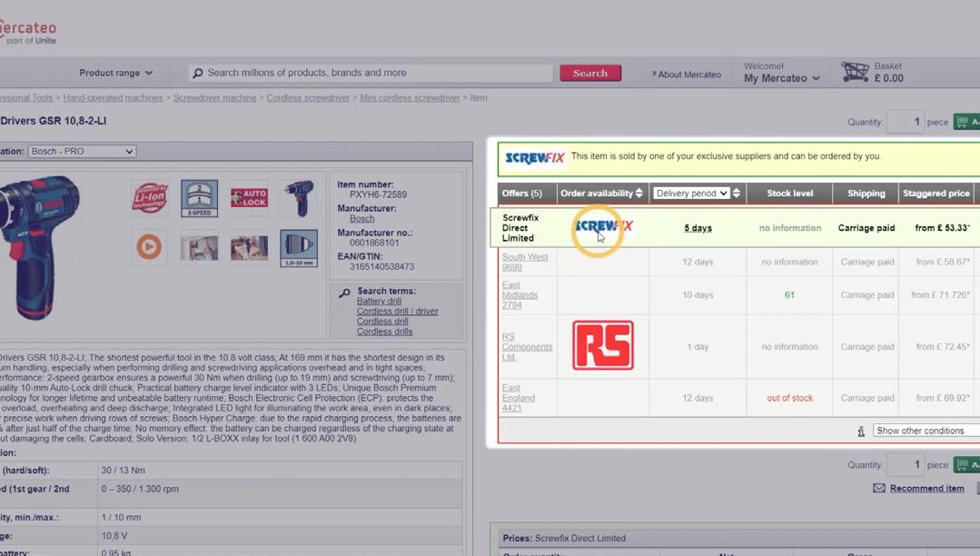
Task: Click the top green add-to-basket button
Action: 966,122
